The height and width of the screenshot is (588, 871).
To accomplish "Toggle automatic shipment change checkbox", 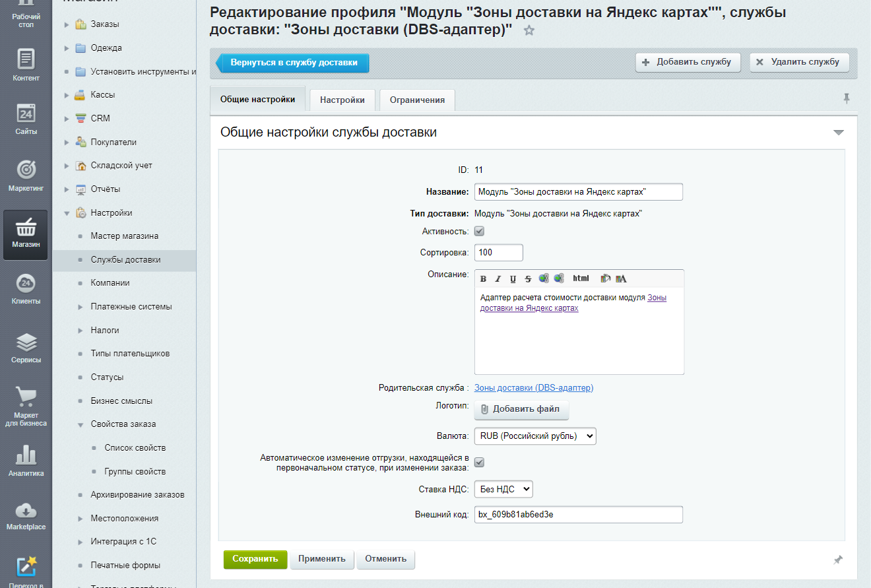I will coord(480,463).
